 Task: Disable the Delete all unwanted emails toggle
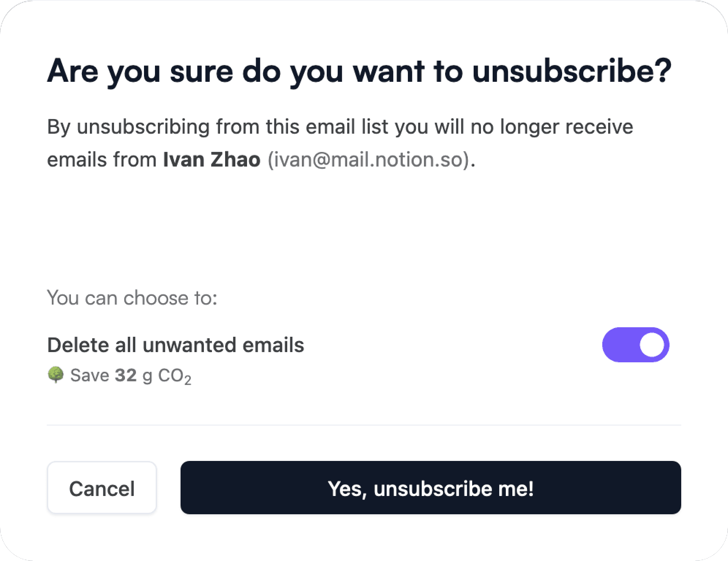[x=636, y=345]
